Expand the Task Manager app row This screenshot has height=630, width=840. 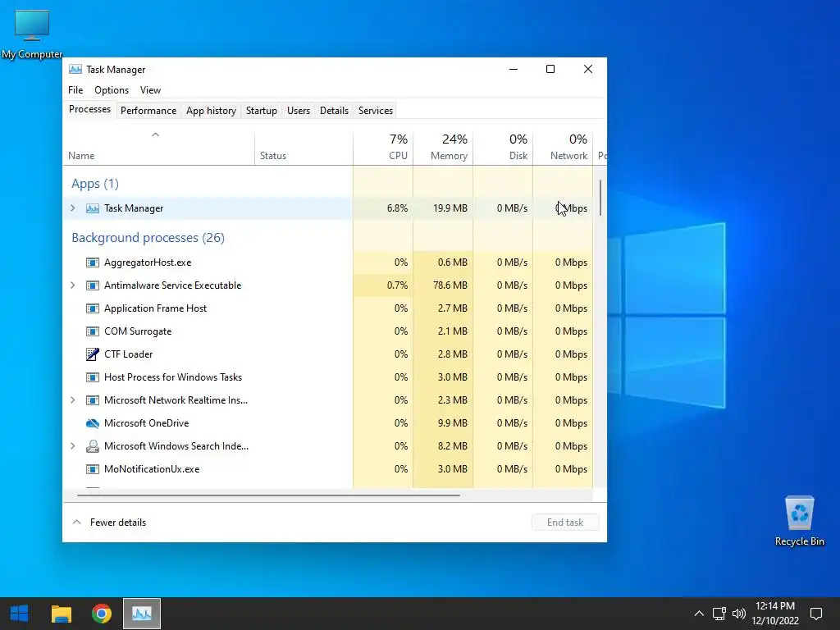point(73,208)
